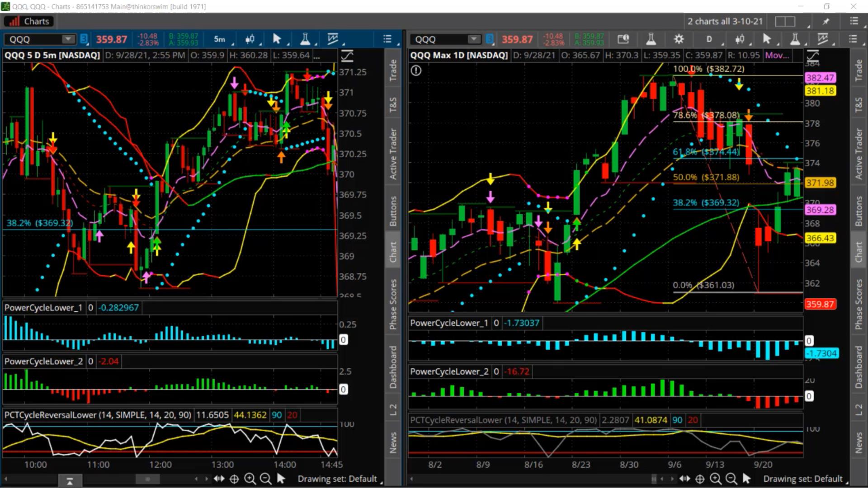Screen dimensions: 868x488
Task: Click the 0 box next to left PowerCycleLower_2
Action: (x=90, y=361)
